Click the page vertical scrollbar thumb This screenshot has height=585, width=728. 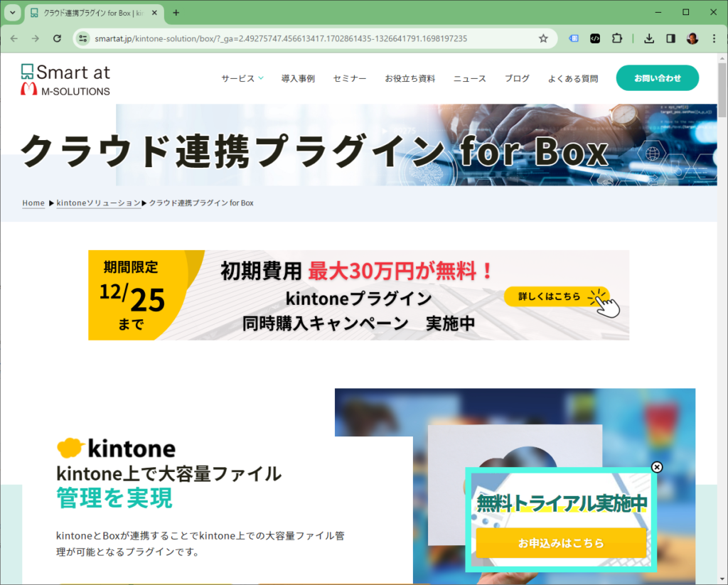[722, 90]
